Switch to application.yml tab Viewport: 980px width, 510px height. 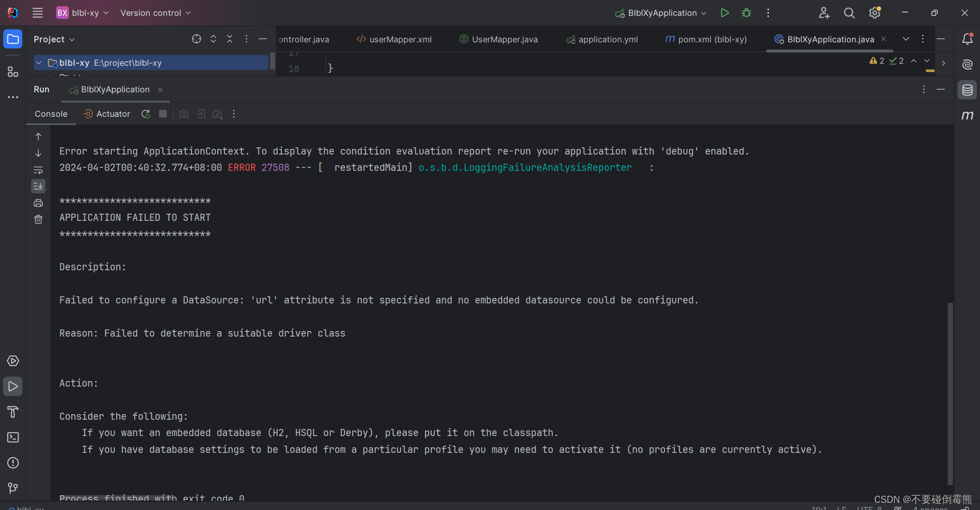[602, 39]
